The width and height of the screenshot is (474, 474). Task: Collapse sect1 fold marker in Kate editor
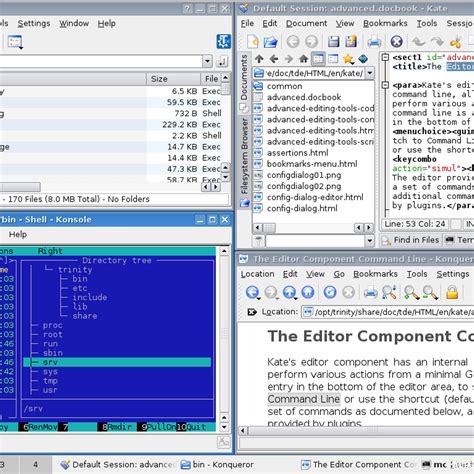385,57
